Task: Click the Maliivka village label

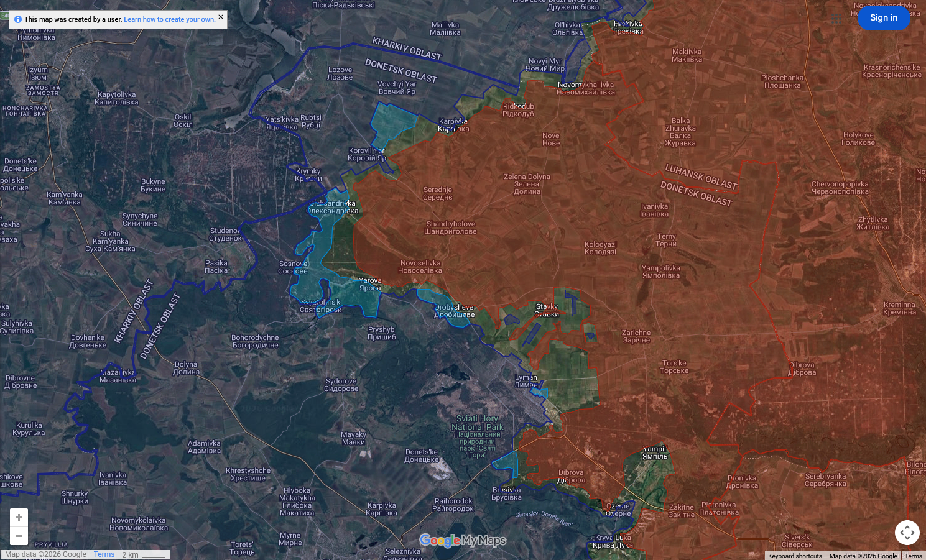Action: coord(445,29)
